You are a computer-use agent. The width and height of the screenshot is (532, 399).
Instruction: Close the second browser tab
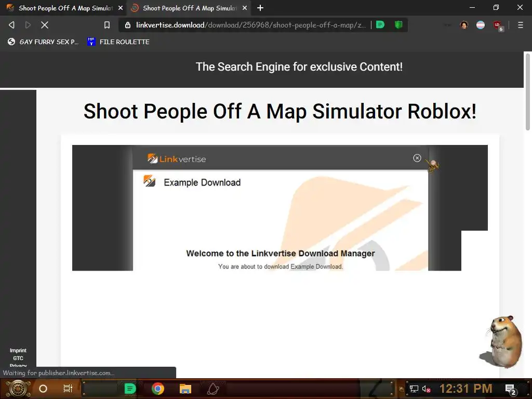245,8
